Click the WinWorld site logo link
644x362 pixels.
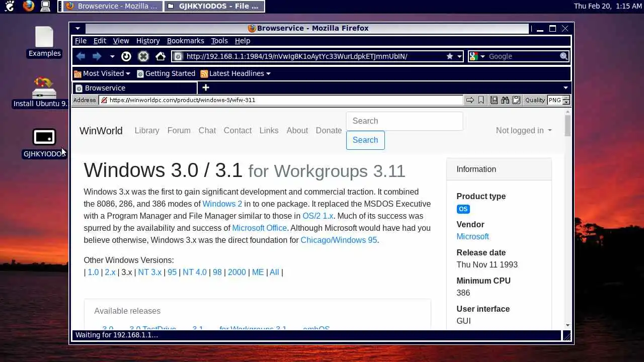pos(101,131)
